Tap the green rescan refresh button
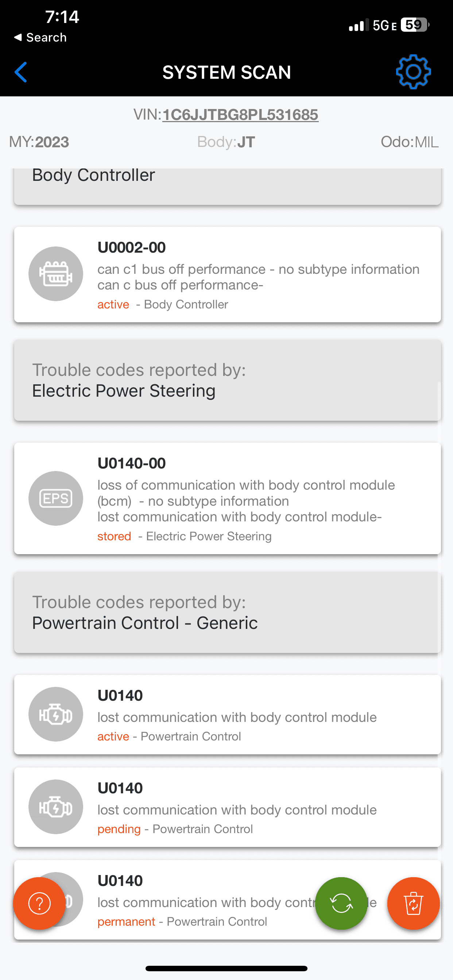This screenshot has height=980, width=453. pos(341,903)
